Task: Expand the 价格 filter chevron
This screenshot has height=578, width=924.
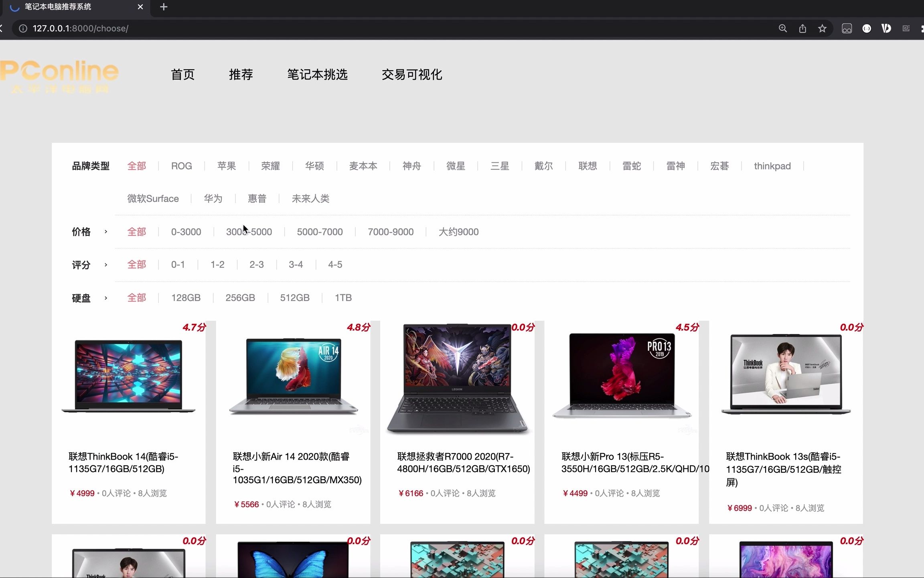Action: 106,232
